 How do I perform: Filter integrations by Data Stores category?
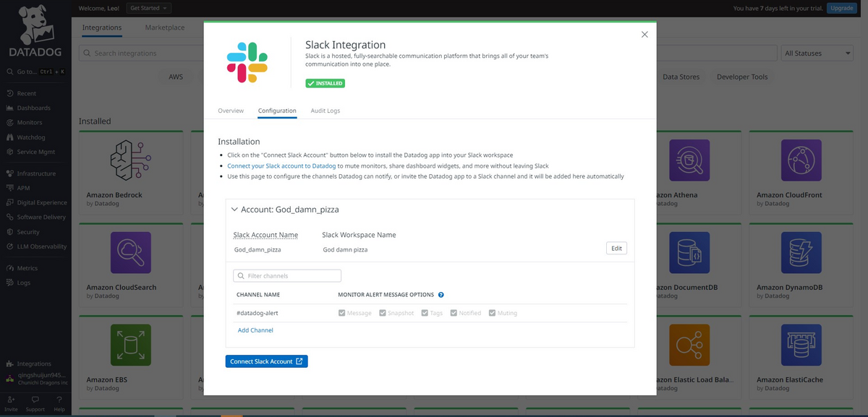681,77
